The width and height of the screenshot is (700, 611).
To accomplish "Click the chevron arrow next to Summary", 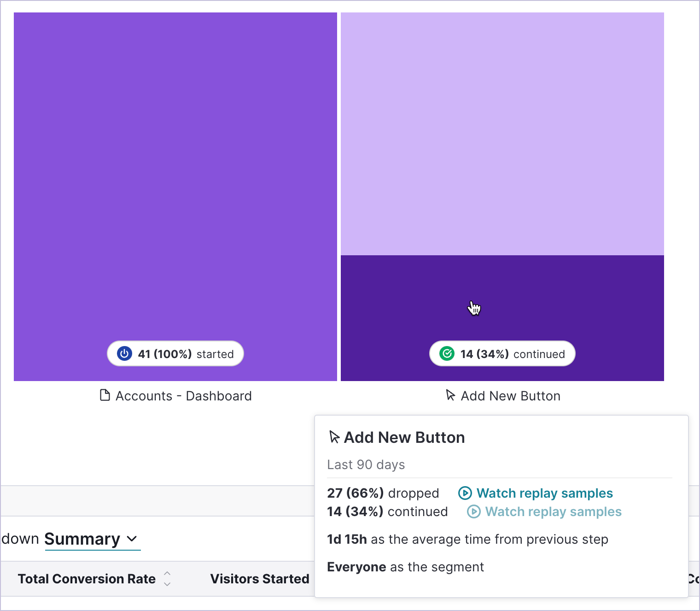I will pyautogui.click(x=132, y=539).
